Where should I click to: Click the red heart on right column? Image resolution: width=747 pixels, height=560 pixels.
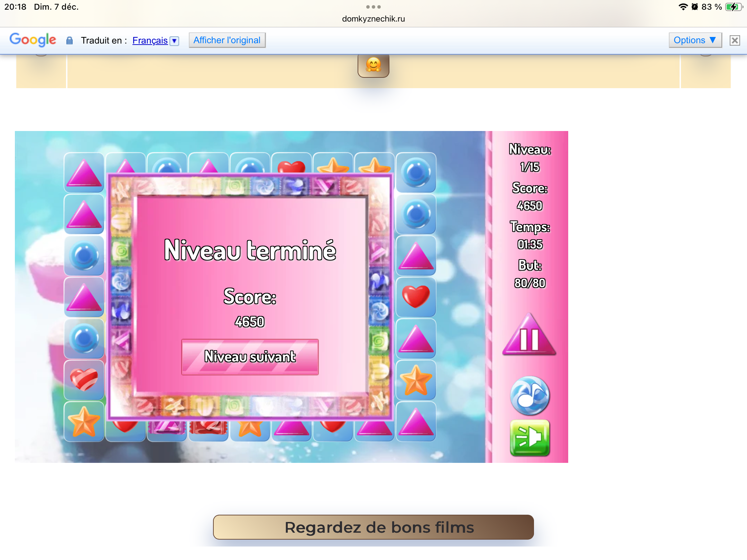[416, 297]
